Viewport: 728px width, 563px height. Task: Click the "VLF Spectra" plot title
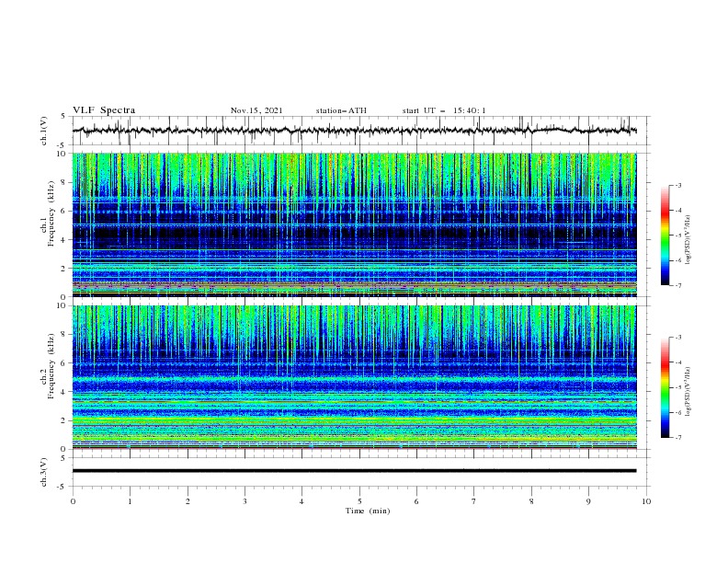coord(104,110)
